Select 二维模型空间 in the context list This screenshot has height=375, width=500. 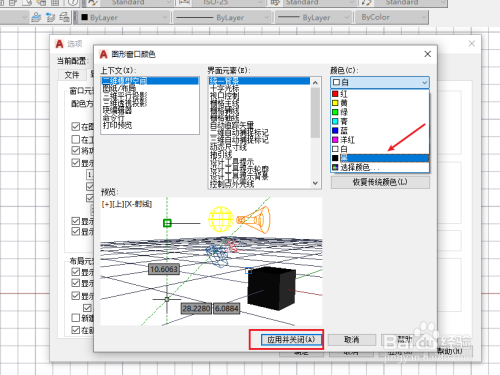click(150, 81)
